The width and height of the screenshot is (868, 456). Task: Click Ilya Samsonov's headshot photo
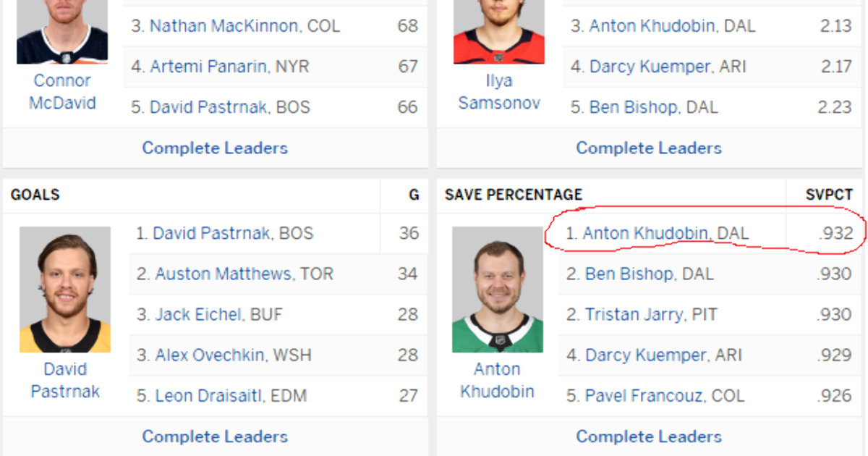[x=498, y=32]
